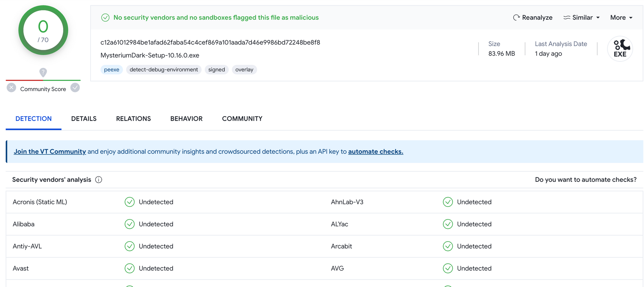
Task: Click the Avast undetected check icon
Action: (129, 268)
